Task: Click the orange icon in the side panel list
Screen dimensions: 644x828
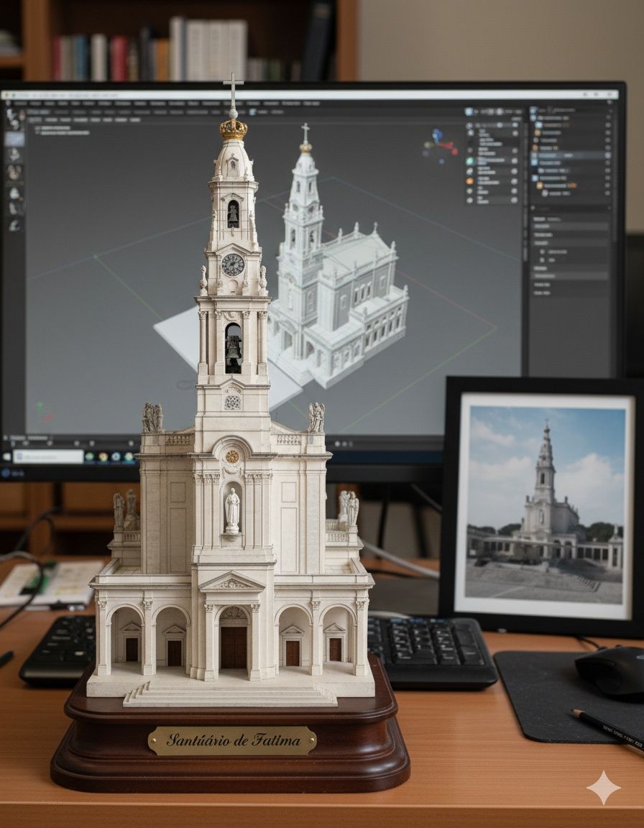Action: [470, 181]
